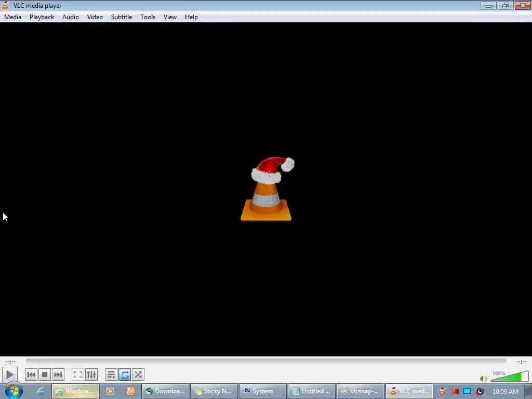Viewport: 532px width, 399px height.
Task: Toggle random shuffle playback
Action: (x=138, y=375)
